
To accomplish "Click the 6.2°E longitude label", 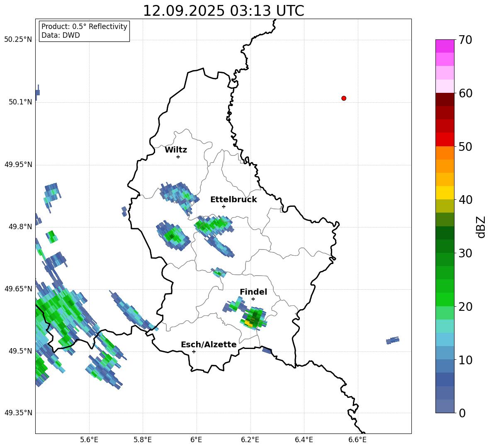I will (250, 440).
